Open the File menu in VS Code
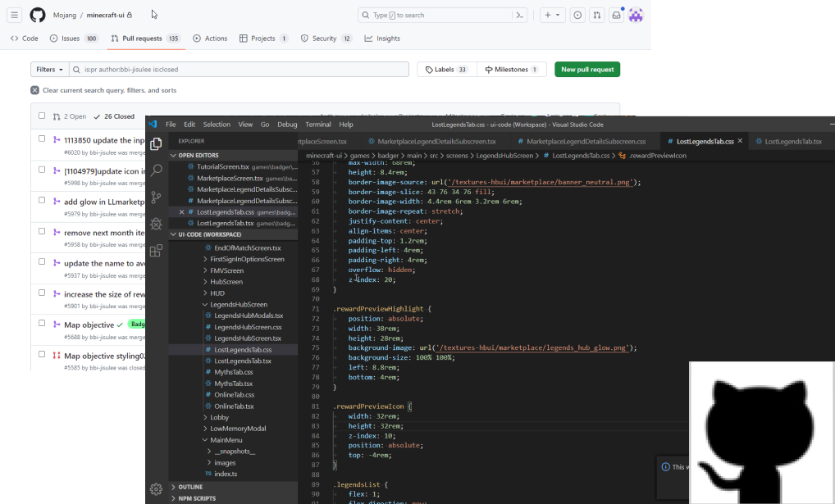 pyautogui.click(x=171, y=125)
